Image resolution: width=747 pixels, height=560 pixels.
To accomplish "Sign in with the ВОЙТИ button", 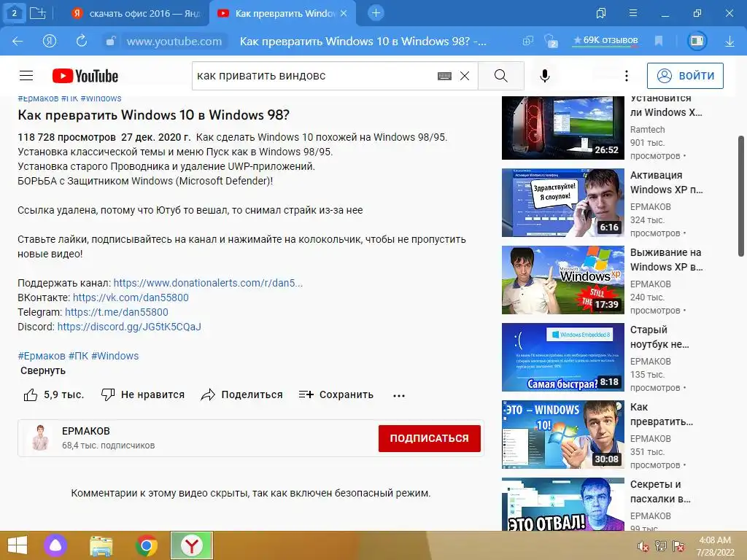I will pos(685,76).
